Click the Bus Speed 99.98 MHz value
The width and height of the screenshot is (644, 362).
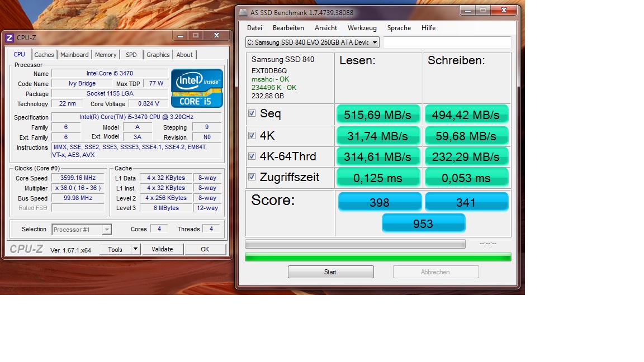pyautogui.click(x=78, y=198)
